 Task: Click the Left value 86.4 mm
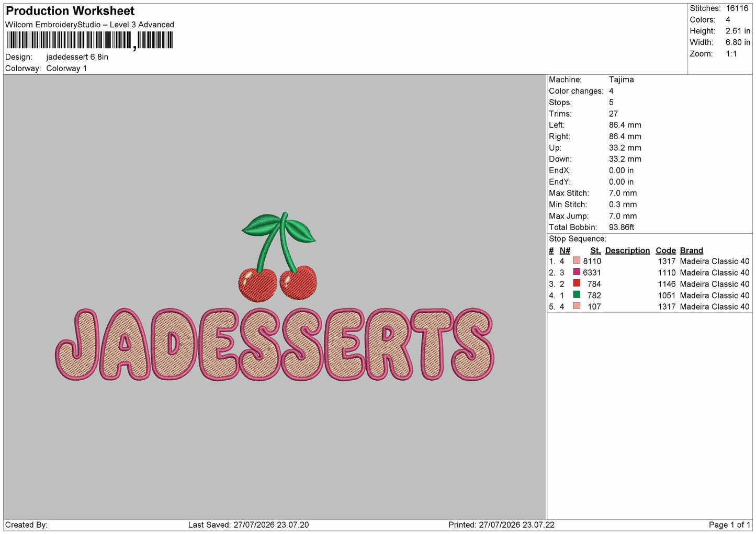pos(625,125)
